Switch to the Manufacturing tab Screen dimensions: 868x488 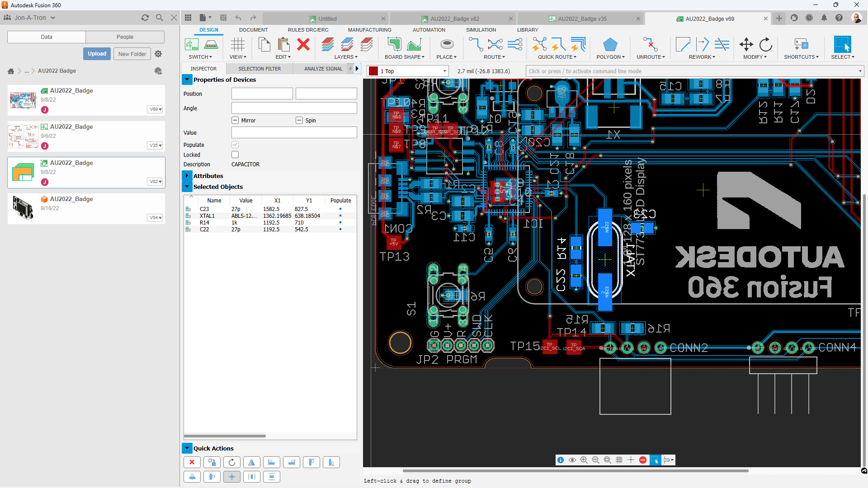tap(369, 30)
